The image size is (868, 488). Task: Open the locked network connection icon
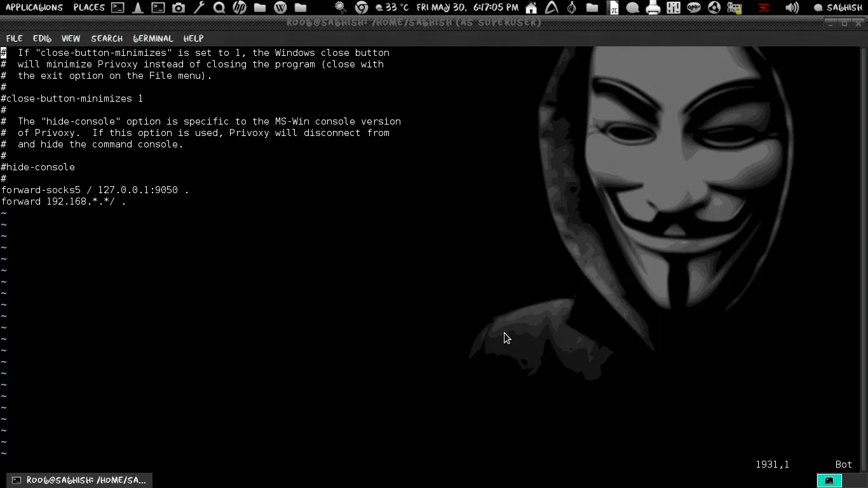tap(735, 8)
